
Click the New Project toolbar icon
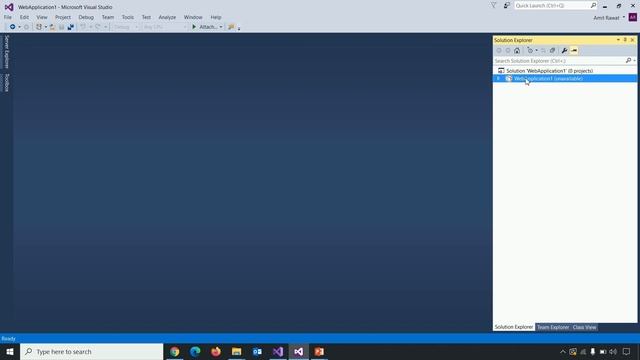pos(39,27)
